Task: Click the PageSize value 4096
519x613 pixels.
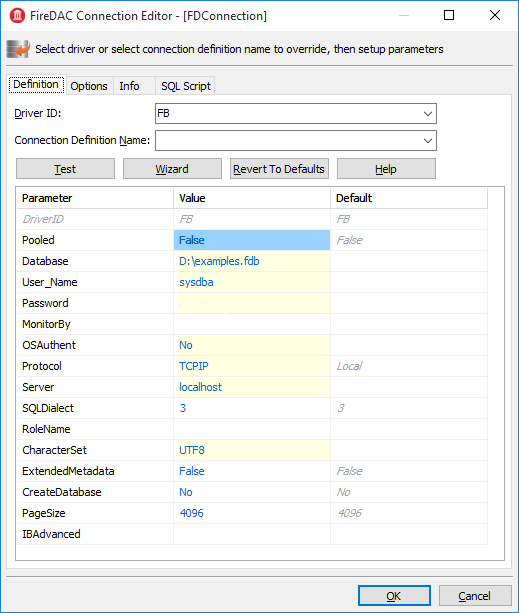Action: coord(252,513)
